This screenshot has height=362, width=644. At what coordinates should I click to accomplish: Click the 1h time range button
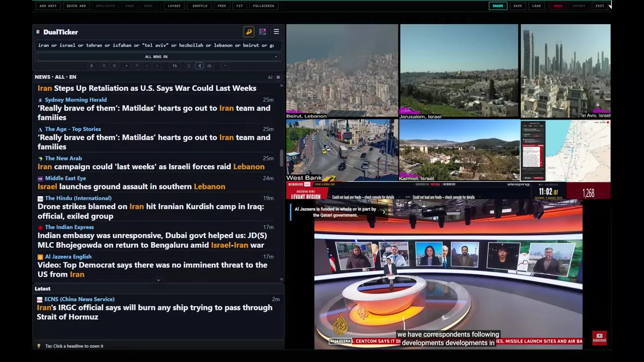[175, 66]
